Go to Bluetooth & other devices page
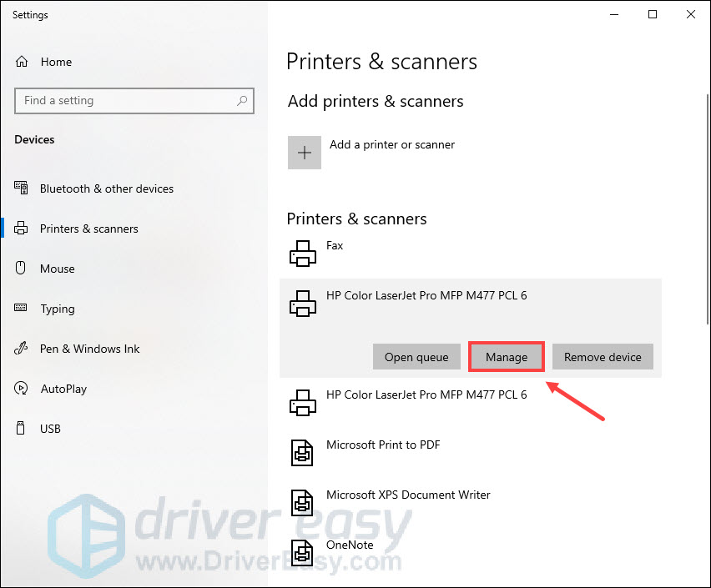The width and height of the screenshot is (711, 588). pyautogui.click(x=106, y=188)
